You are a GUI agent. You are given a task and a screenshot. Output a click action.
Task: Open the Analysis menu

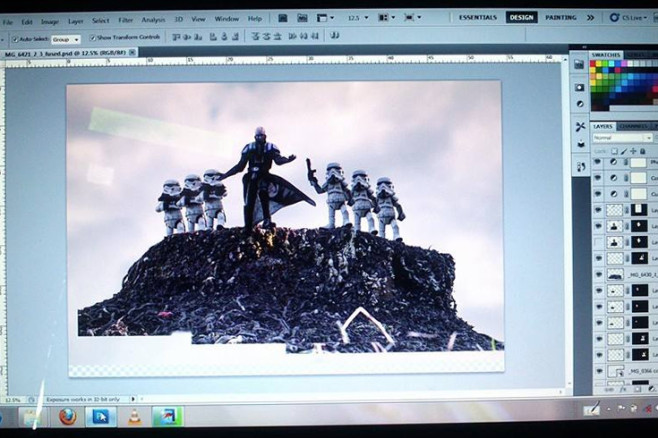(153, 20)
